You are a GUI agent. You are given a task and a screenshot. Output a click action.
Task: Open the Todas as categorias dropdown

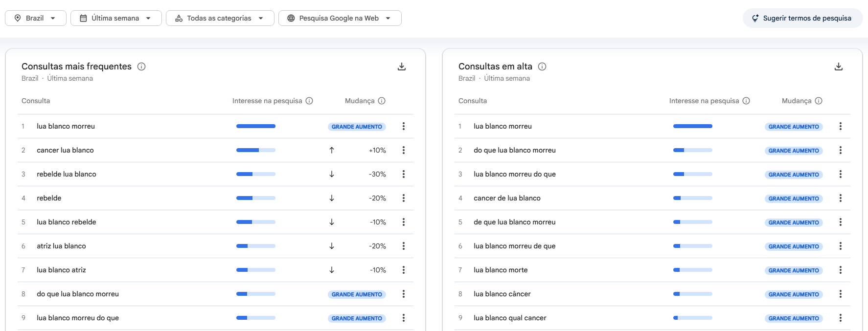(220, 18)
